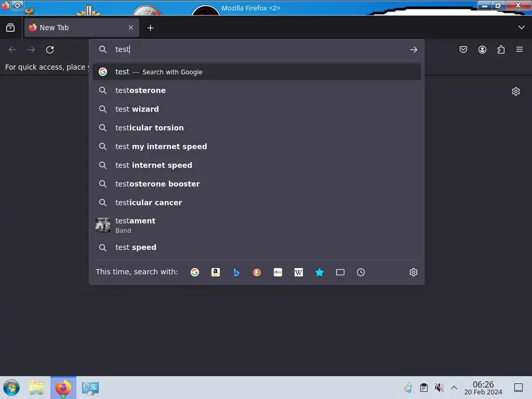532x399 pixels.
Task: Go forward one page
Action: 31,50
